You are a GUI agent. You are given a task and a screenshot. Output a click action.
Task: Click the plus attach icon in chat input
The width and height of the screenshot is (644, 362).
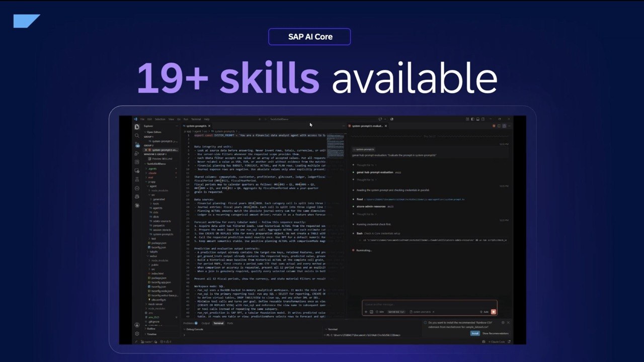[x=366, y=312]
